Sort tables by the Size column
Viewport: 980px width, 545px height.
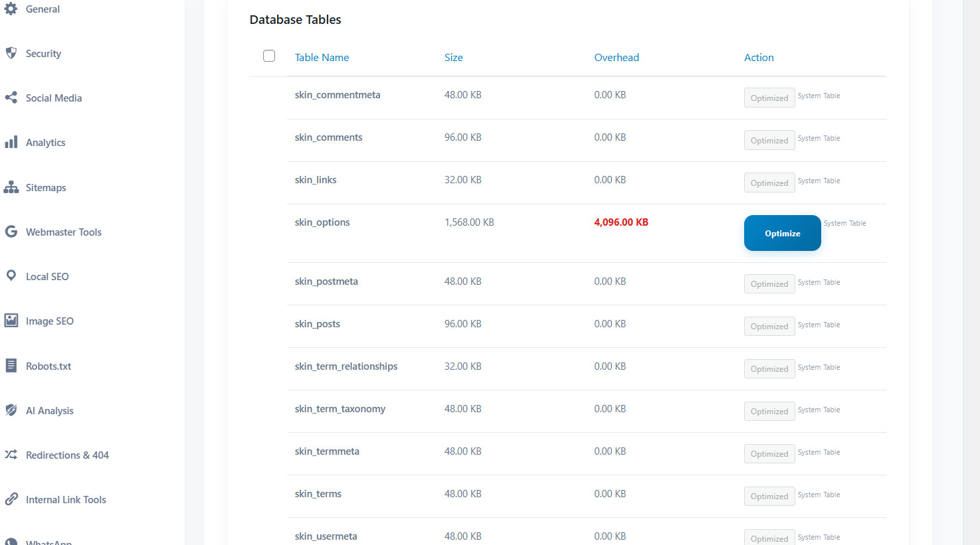[454, 57]
